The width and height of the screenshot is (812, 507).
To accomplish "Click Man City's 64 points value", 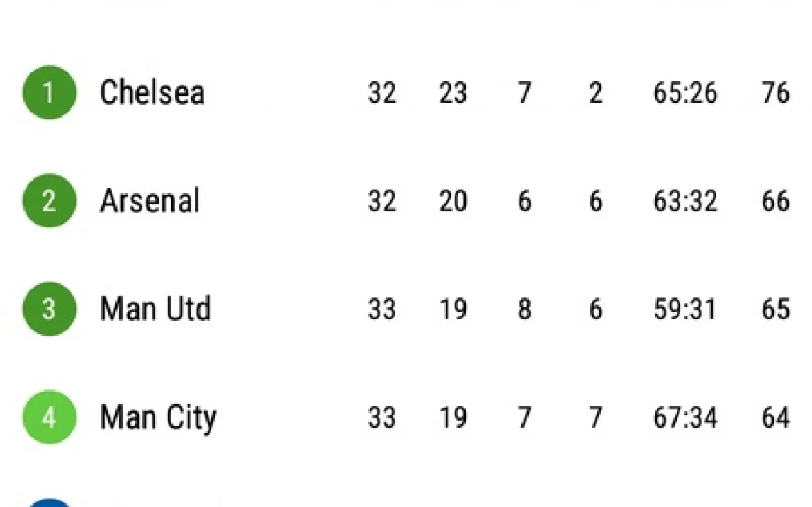I will [775, 418].
